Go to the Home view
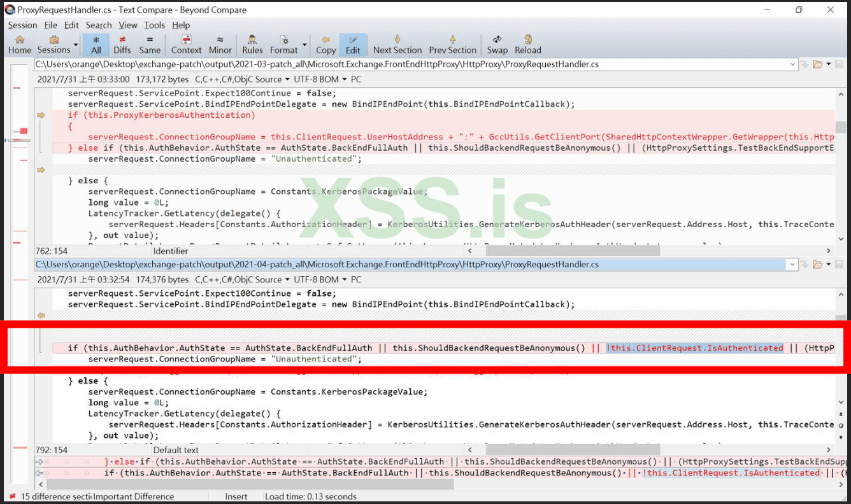 tap(19, 45)
